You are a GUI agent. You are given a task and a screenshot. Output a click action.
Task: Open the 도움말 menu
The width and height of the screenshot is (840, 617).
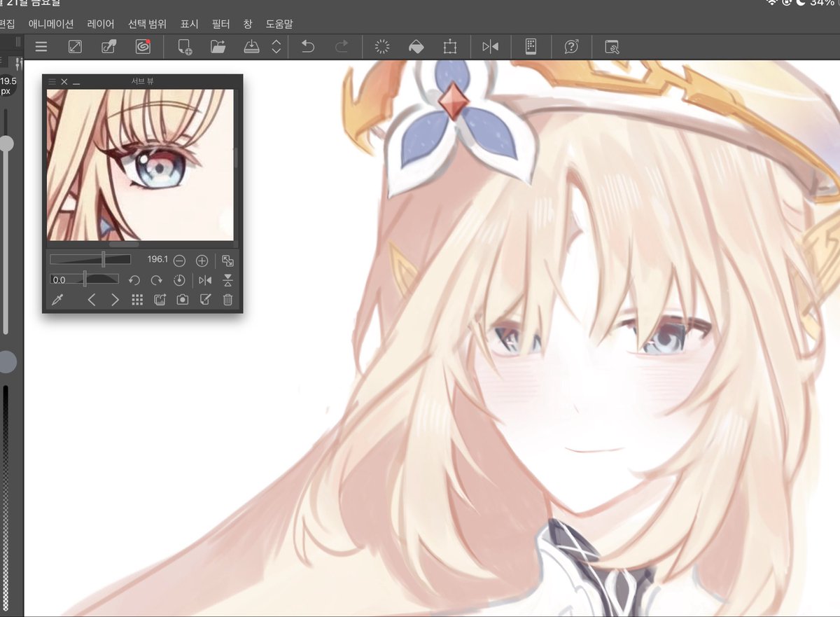pyautogui.click(x=279, y=23)
